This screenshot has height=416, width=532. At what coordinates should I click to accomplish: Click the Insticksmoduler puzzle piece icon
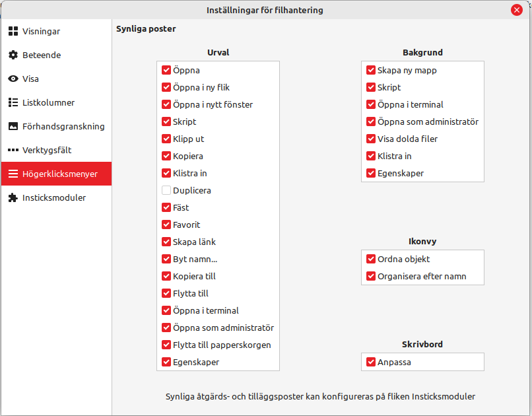click(x=13, y=197)
